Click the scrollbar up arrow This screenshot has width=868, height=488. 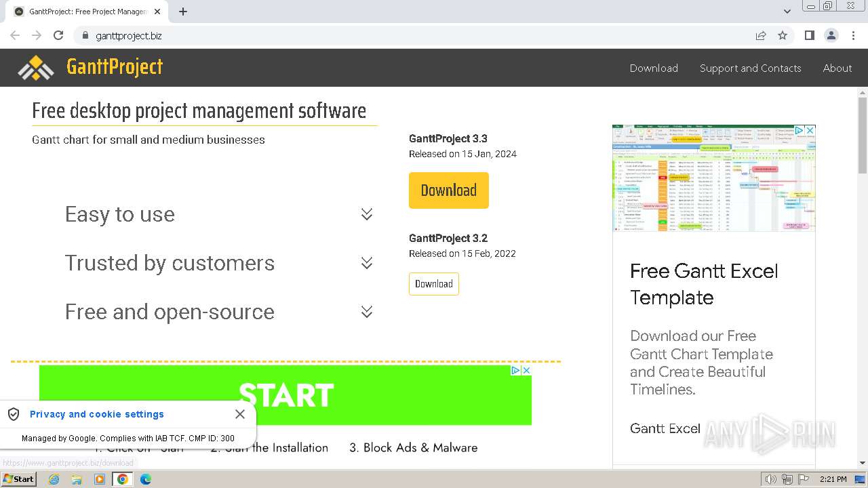point(863,91)
